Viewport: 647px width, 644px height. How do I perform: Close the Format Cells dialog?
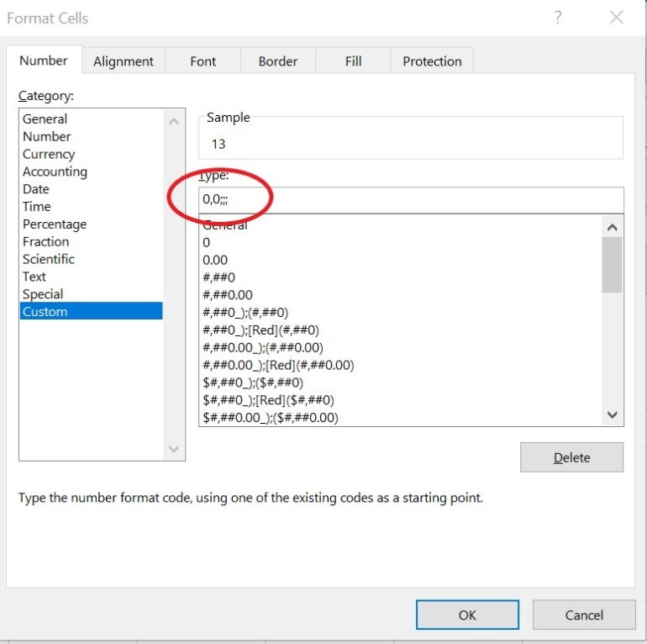pos(617,18)
